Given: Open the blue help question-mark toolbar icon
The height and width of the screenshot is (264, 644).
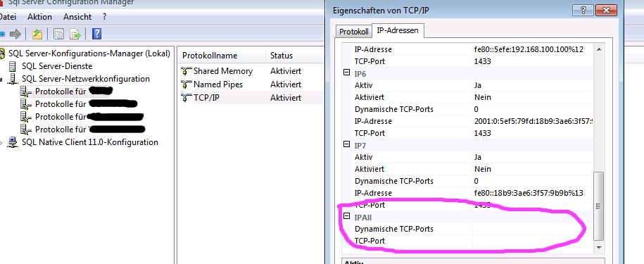Looking at the screenshot, I should [96, 34].
